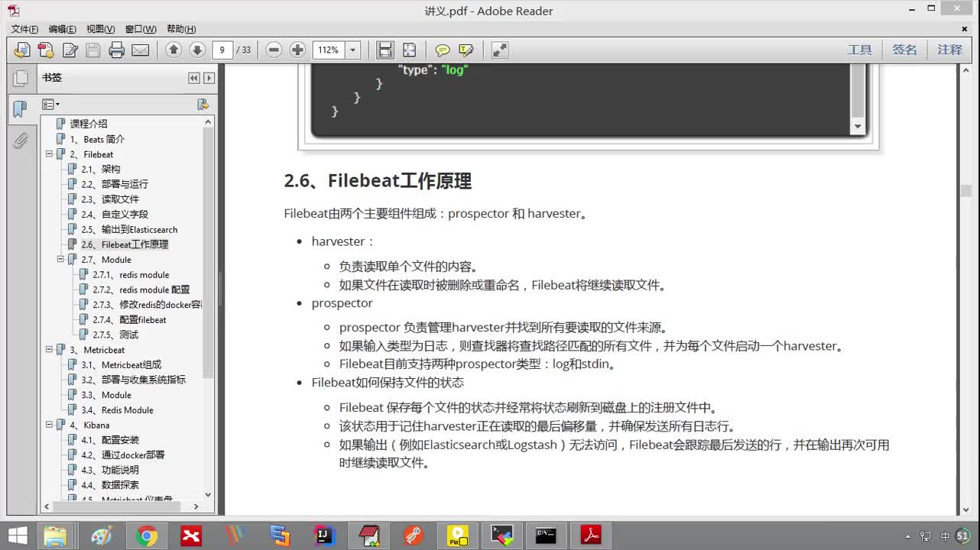Screen dimensions: 980x550
Task: Click the page number input field
Action: [x=222, y=50]
